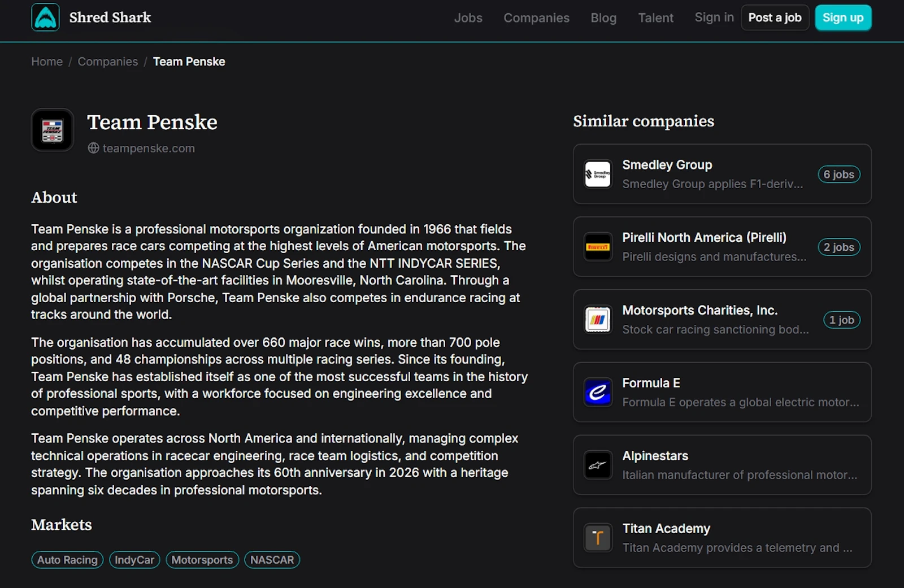Click the globe icon beside teampenske.com
Screen dimensions: 904x588
point(93,148)
